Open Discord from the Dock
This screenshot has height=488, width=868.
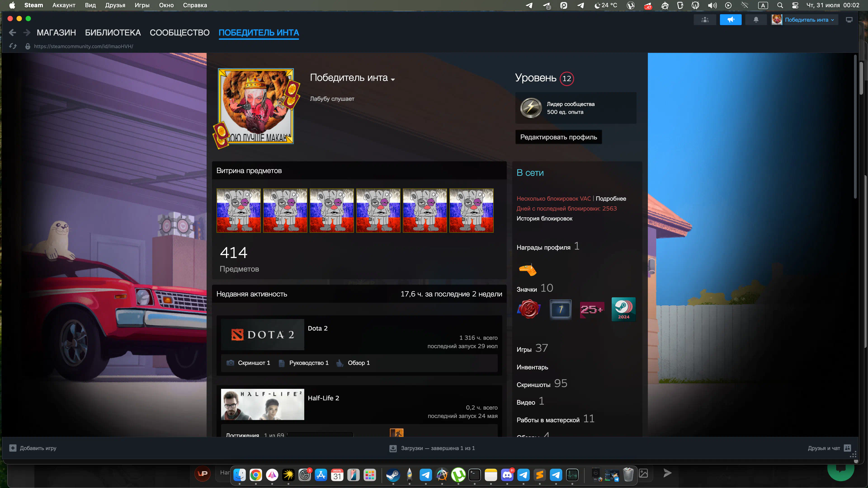(x=507, y=475)
